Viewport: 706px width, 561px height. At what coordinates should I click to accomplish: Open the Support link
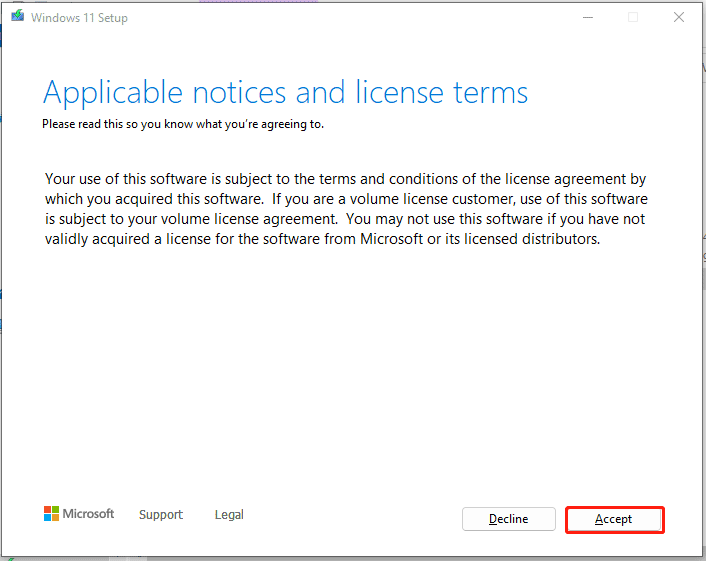click(x=161, y=515)
